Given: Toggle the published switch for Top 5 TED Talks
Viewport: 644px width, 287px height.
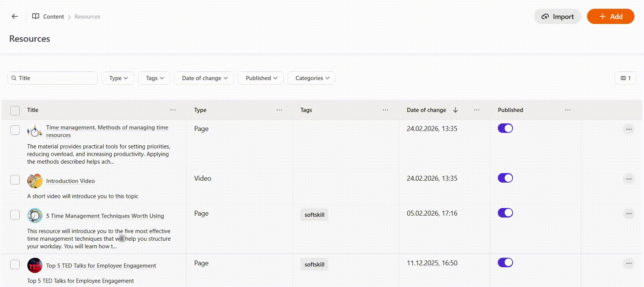Looking at the screenshot, I should click(505, 263).
